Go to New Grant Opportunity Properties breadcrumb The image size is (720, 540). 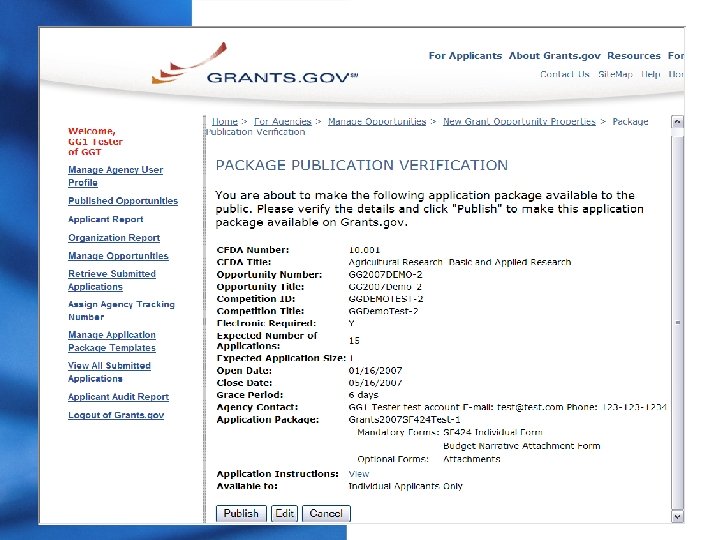(519, 121)
